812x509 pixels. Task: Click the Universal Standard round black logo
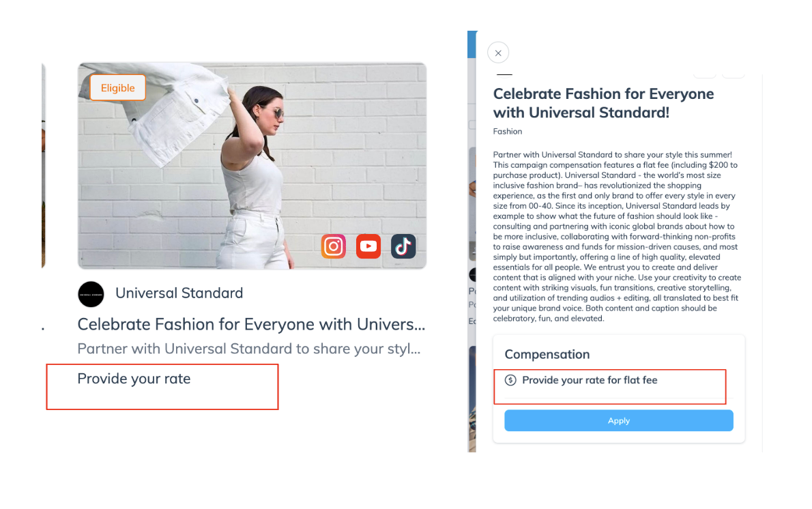pos(91,294)
